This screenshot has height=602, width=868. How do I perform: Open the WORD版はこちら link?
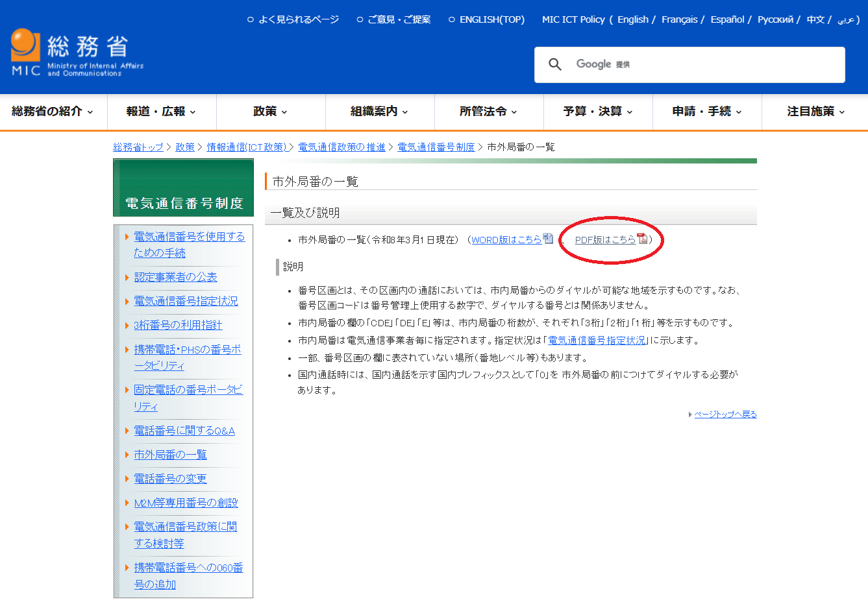click(x=506, y=239)
